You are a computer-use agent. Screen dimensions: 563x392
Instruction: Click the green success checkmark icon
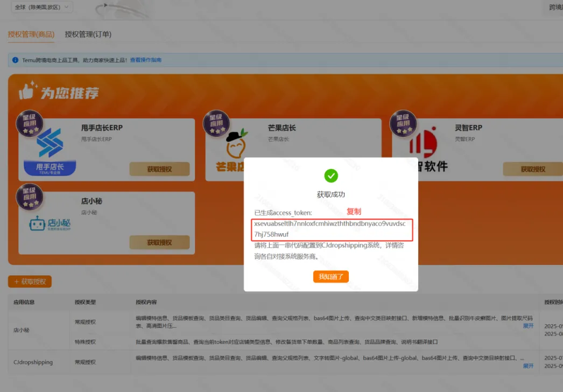[x=331, y=176]
